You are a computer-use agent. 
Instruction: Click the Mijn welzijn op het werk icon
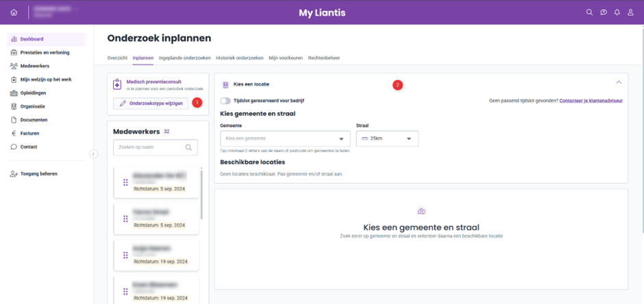14,79
